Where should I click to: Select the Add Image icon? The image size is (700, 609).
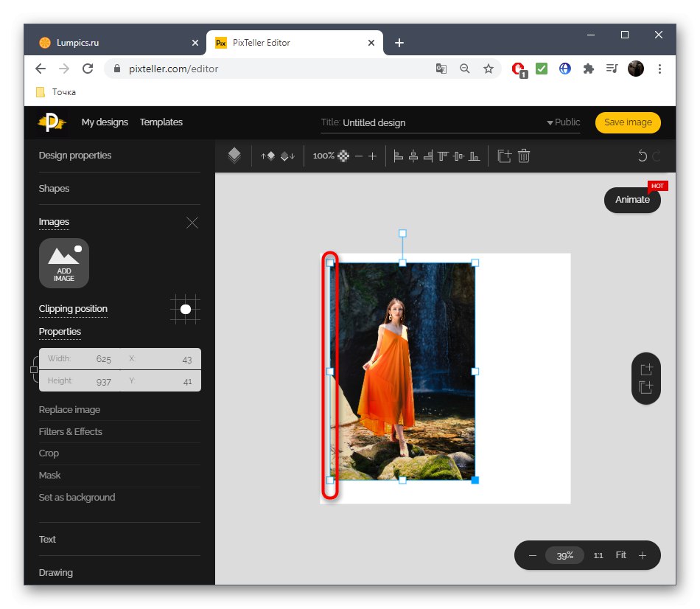pos(64,263)
